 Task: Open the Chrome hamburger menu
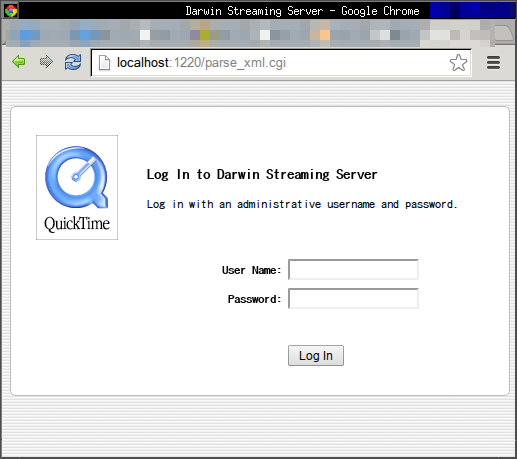click(493, 63)
